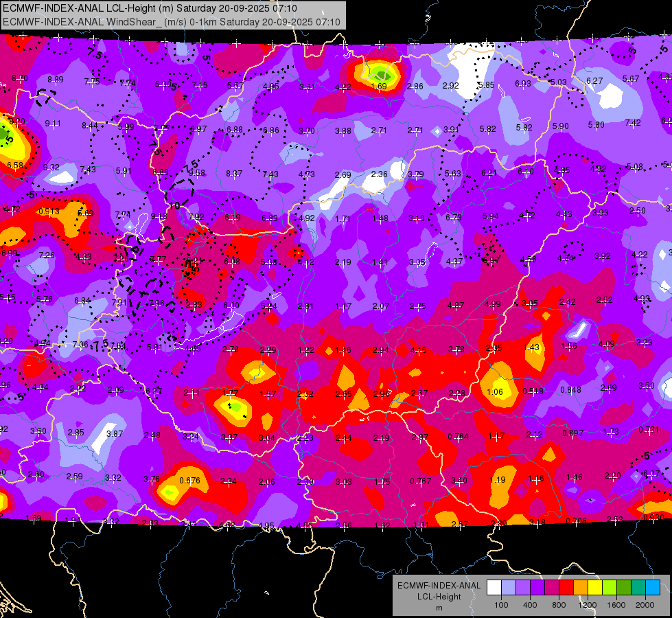Click the legend label 800
Image resolution: width=672 pixels, height=618 pixels.
[x=559, y=605]
